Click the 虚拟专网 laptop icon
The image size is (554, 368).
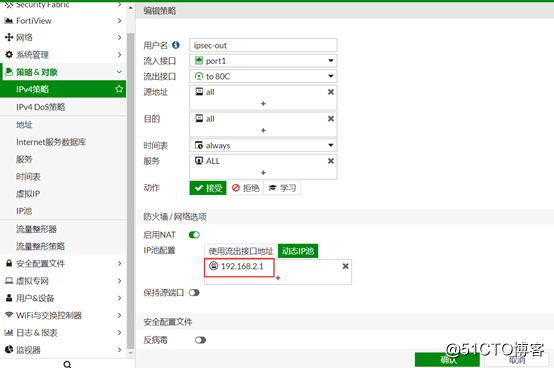tap(9, 280)
